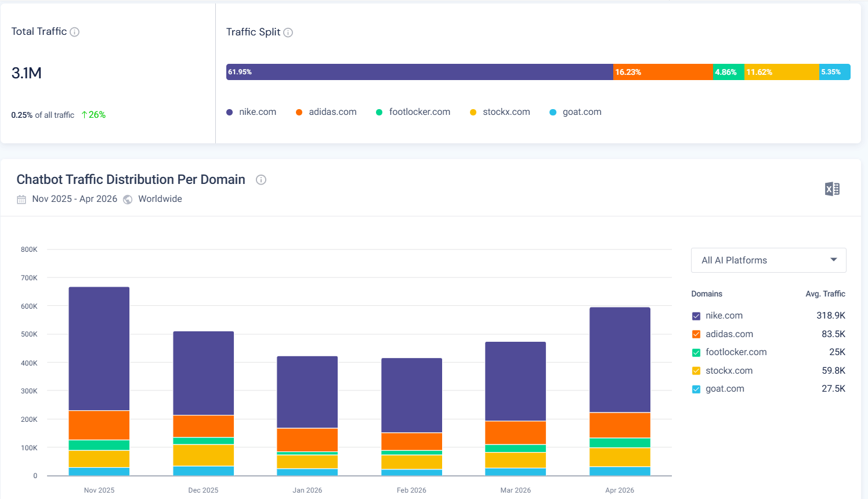Screen dimensions: 868x499
Task: Click the Total Traffic info icon
Action: pos(74,32)
